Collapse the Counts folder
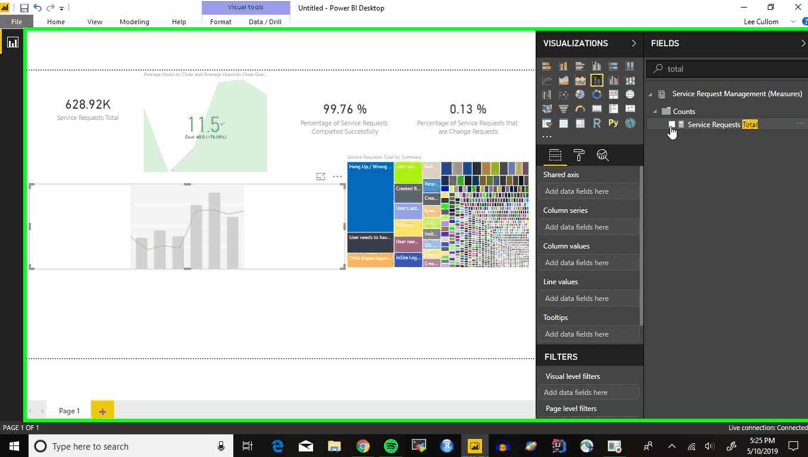Screen dimensions: 808x457 tap(655, 111)
